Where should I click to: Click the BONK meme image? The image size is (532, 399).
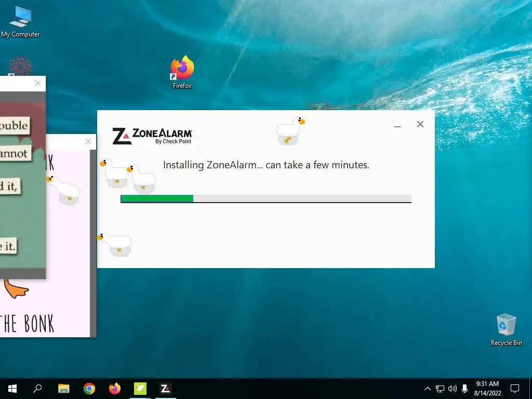click(45, 243)
